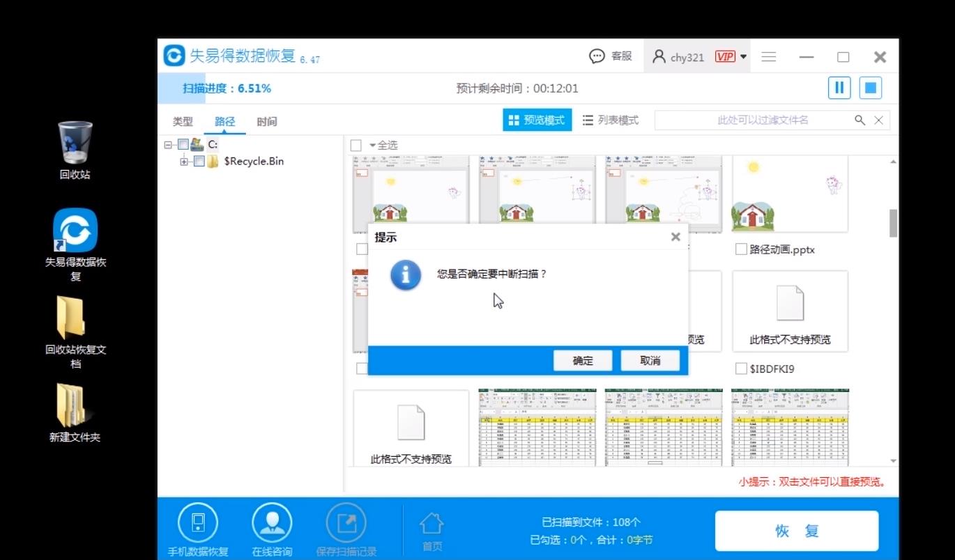Screen dimensions: 955x560
Task: Click the vertical scrollbar thumb
Action: 893,223
